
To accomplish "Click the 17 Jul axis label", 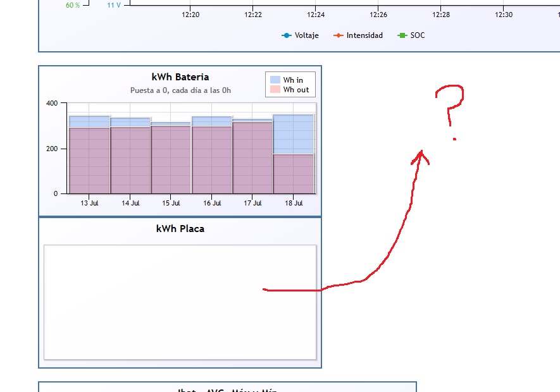I will pos(252,203).
